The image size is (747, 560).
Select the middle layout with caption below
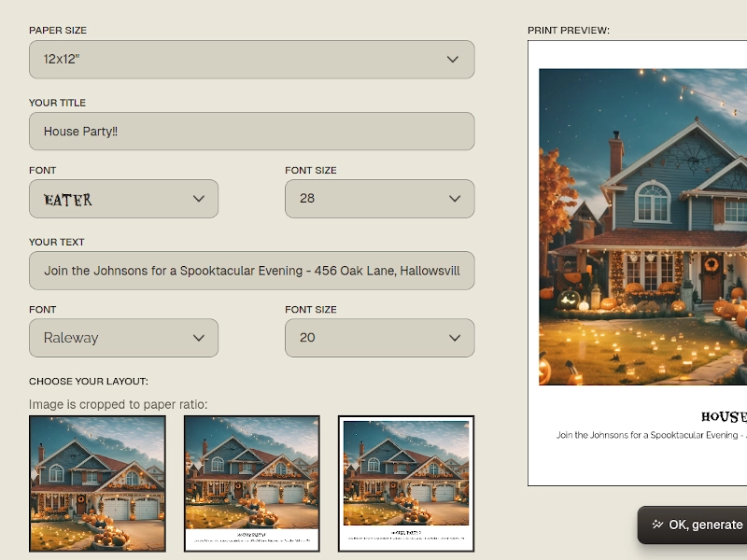point(252,483)
